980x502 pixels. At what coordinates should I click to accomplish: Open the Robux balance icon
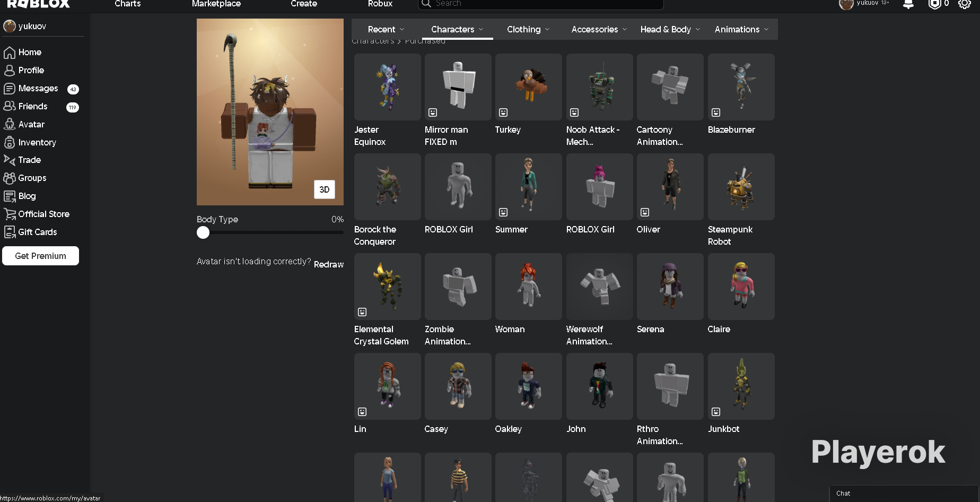(934, 4)
